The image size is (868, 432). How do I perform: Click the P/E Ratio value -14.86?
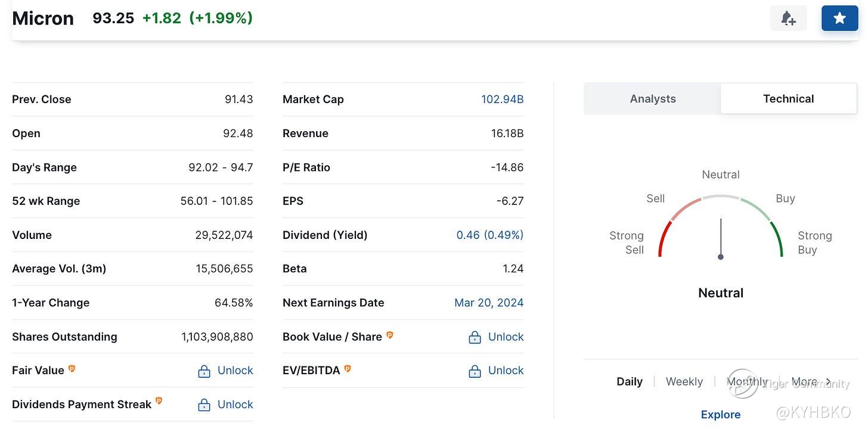tap(507, 167)
